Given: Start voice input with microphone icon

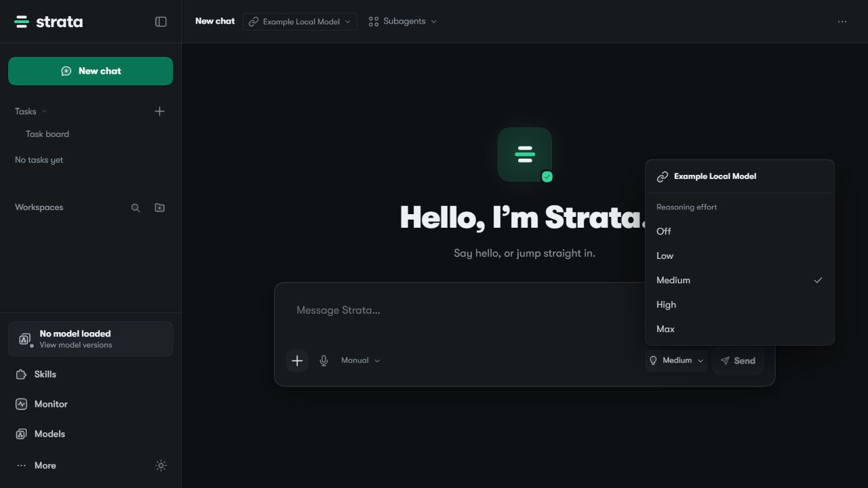Looking at the screenshot, I should click(324, 361).
